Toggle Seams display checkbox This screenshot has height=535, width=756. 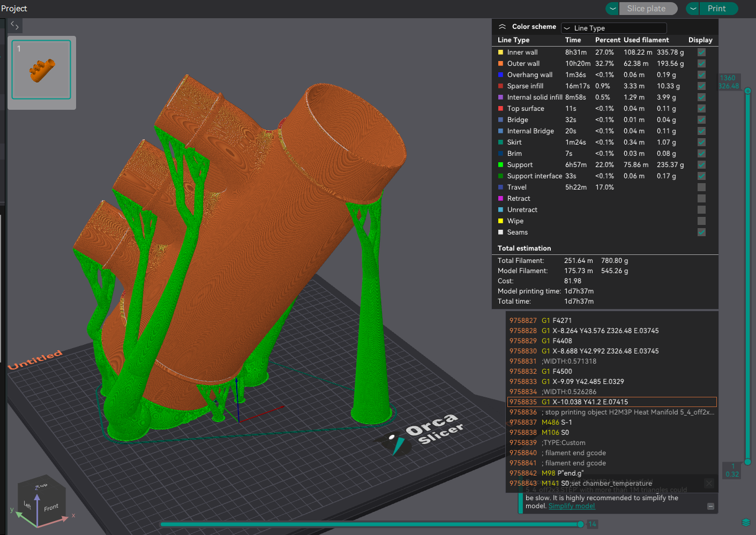(701, 232)
